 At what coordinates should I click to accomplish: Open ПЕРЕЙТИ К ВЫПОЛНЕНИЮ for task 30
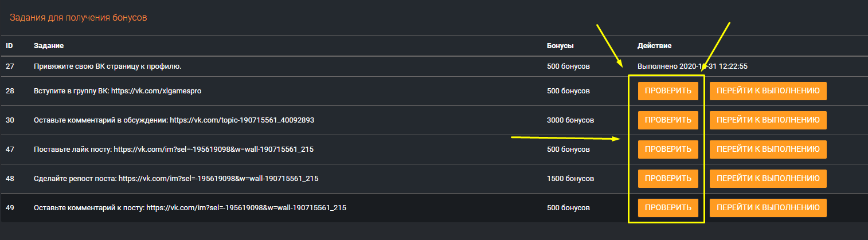click(x=768, y=120)
